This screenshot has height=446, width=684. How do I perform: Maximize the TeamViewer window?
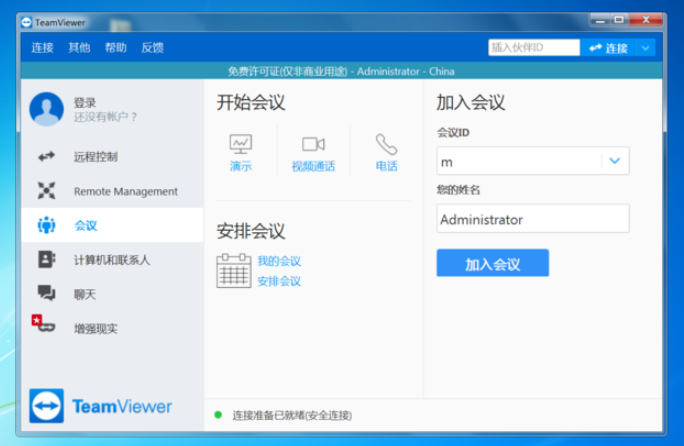pos(619,20)
